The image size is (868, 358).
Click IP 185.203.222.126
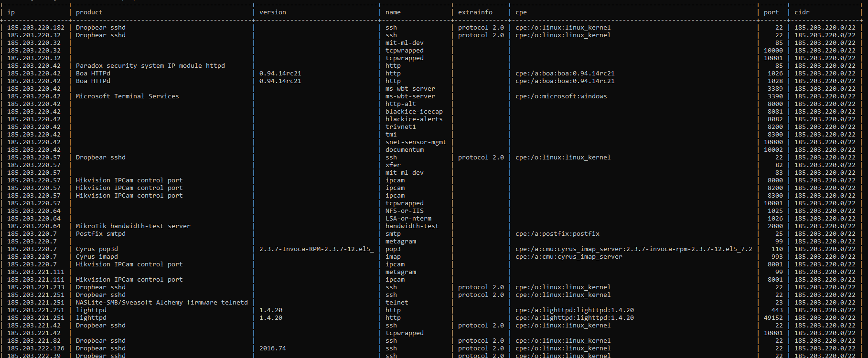pos(36,348)
